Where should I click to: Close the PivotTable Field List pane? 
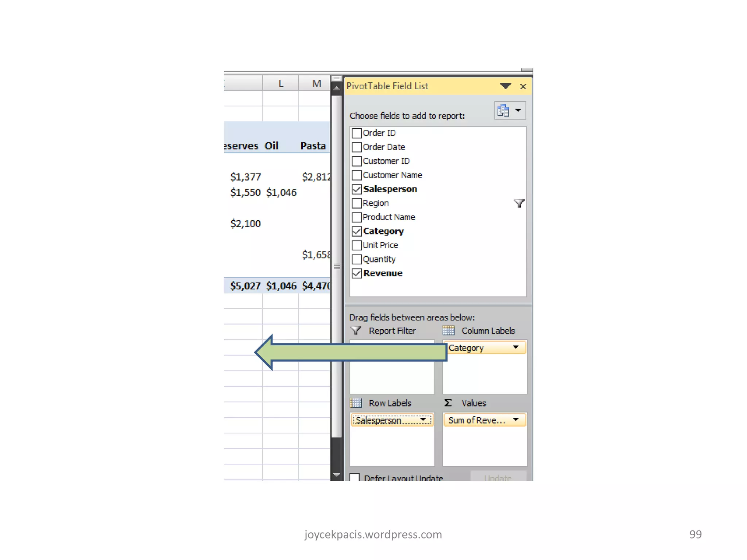pos(523,87)
